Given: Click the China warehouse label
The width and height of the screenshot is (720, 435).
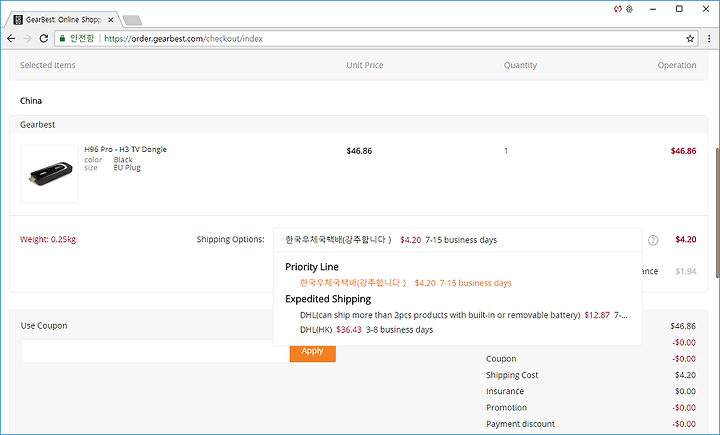Looking at the screenshot, I should click(31, 101).
